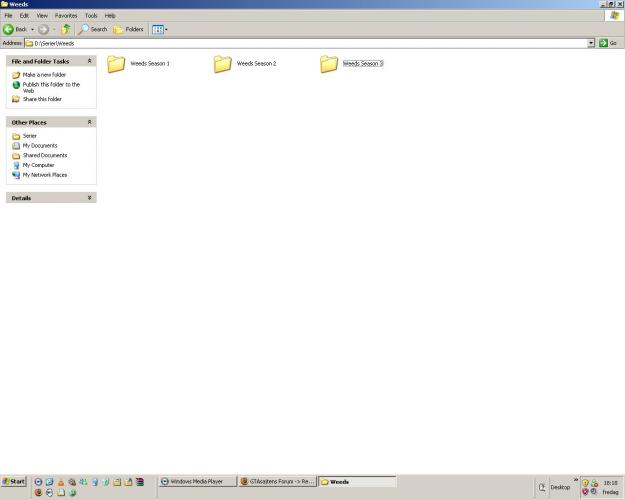Go back with the green Back button
625x500 pixels.
click(14, 30)
